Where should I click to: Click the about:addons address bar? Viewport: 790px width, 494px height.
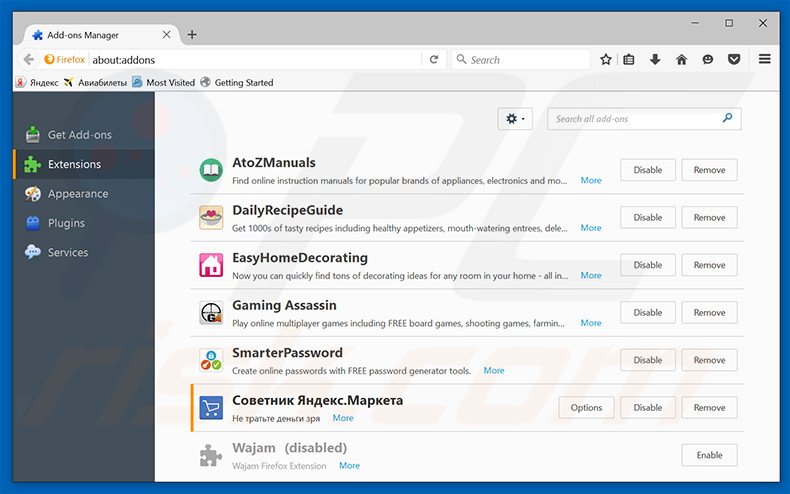pyautogui.click(x=254, y=59)
